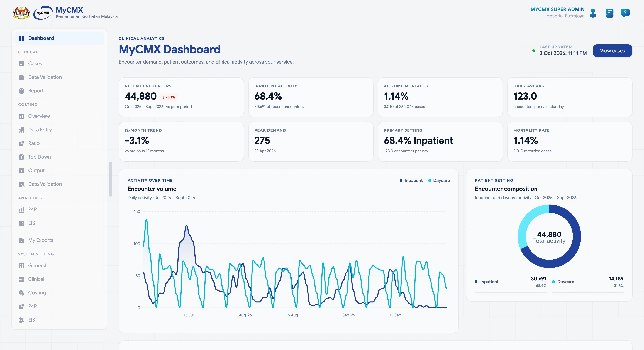Click the Overview chart icon under Costing
Image resolution: width=644 pixels, height=350 pixels.
coord(21,116)
